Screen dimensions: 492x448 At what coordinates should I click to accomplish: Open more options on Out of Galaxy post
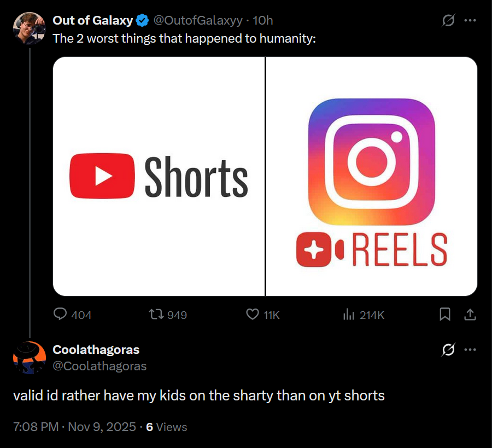click(x=470, y=21)
